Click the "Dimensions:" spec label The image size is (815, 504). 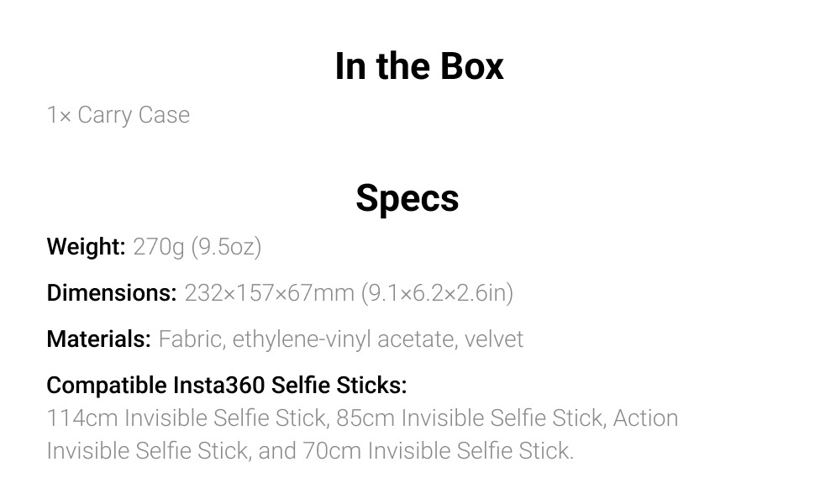(112, 293)
